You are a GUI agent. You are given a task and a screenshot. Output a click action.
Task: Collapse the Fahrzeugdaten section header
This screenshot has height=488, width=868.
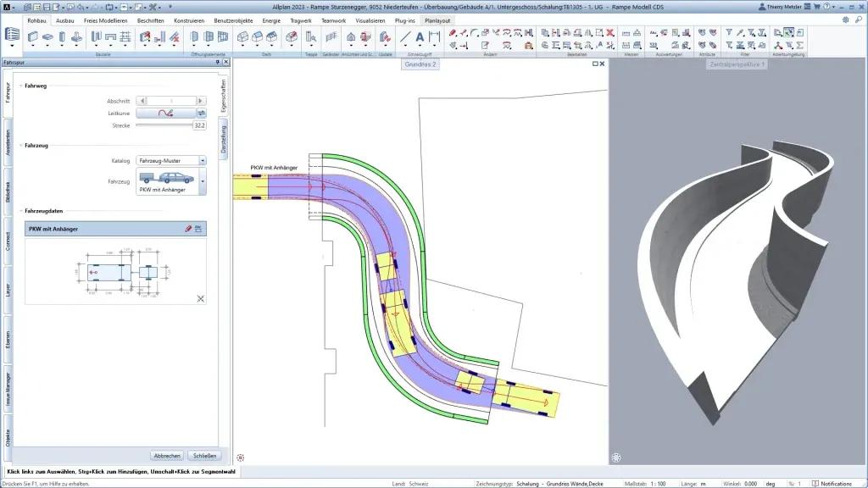20,211
